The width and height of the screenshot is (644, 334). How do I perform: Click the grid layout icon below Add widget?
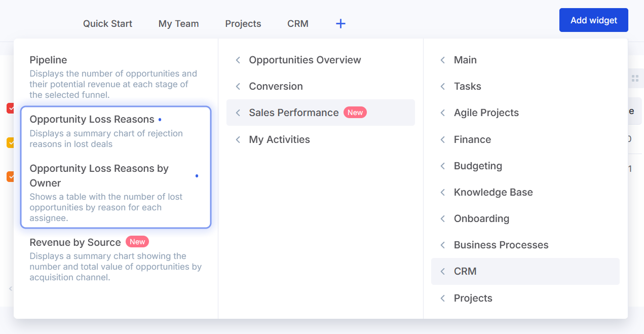pyautogui.click(x=635, y=79)
